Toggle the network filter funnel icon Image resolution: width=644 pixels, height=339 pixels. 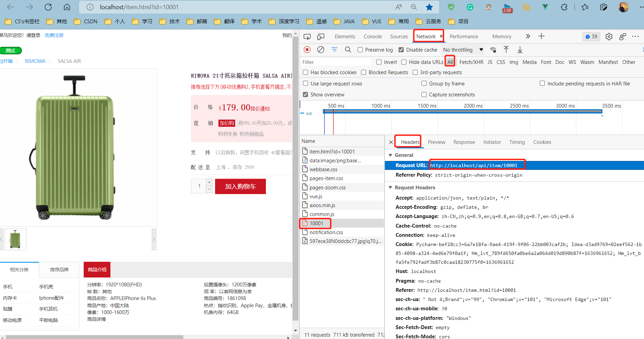click(x=334, y=50)
